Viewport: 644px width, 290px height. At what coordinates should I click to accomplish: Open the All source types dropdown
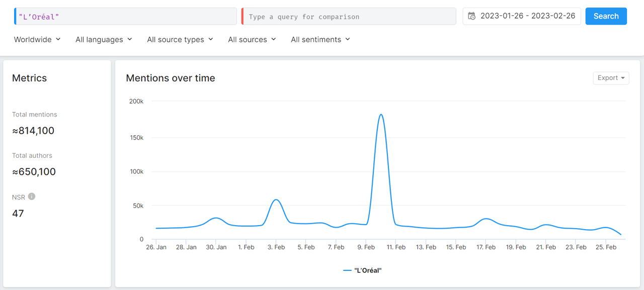pyautogui.click(x=180, y=39)
